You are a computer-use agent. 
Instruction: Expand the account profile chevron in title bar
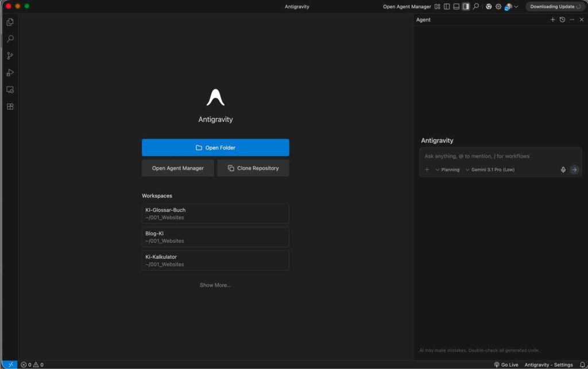tap(516, 6)
